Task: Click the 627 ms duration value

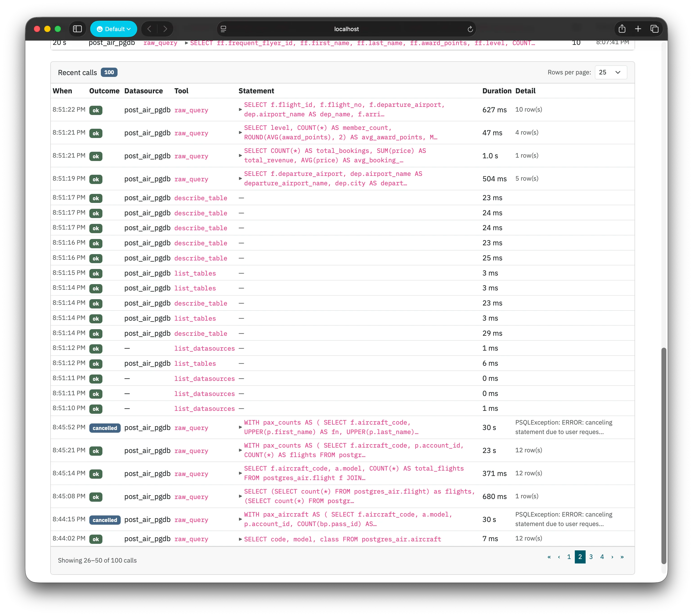Action: [x=494, y=110]
